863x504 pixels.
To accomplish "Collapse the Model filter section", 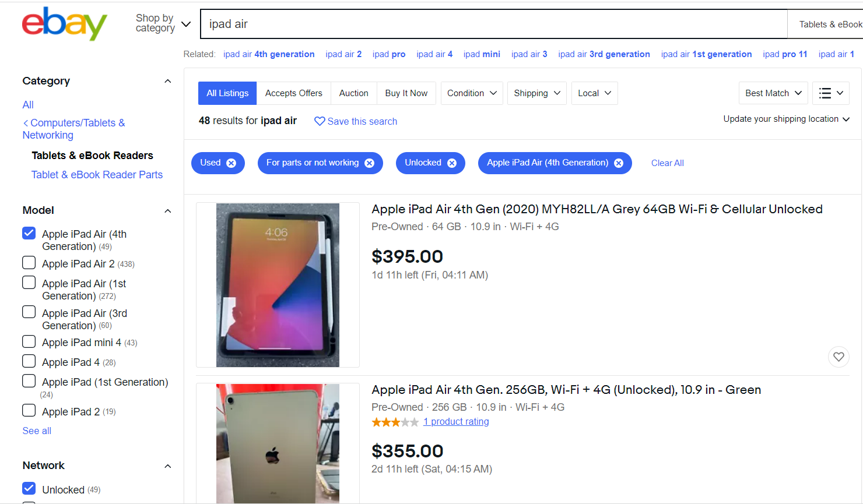I will click(x=168, y=211).
